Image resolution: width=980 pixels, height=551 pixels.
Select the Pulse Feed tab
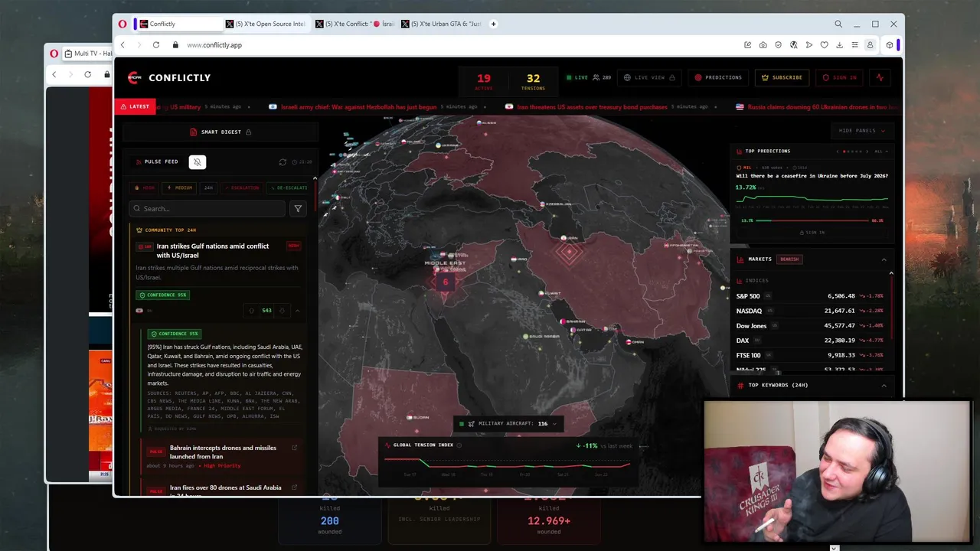tap(157, 161)
